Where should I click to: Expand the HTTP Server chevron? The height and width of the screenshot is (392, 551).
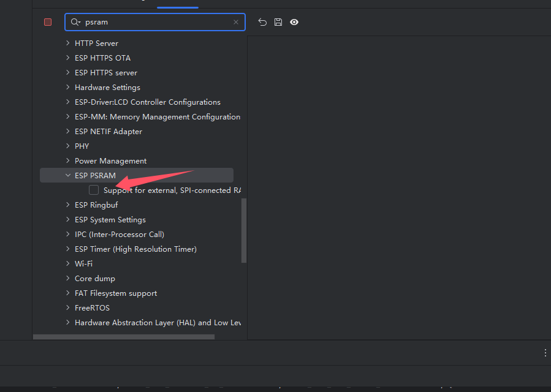[68, 43]
